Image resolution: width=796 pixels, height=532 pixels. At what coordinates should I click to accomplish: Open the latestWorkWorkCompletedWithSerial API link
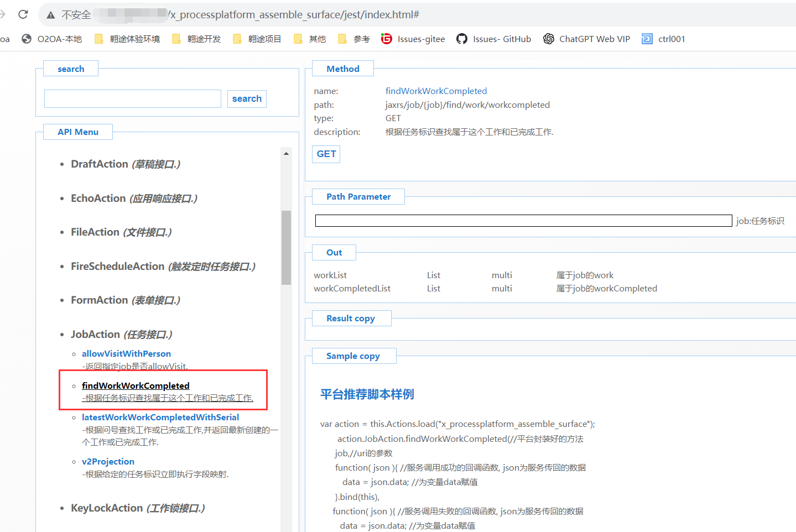tap(160, 418)
